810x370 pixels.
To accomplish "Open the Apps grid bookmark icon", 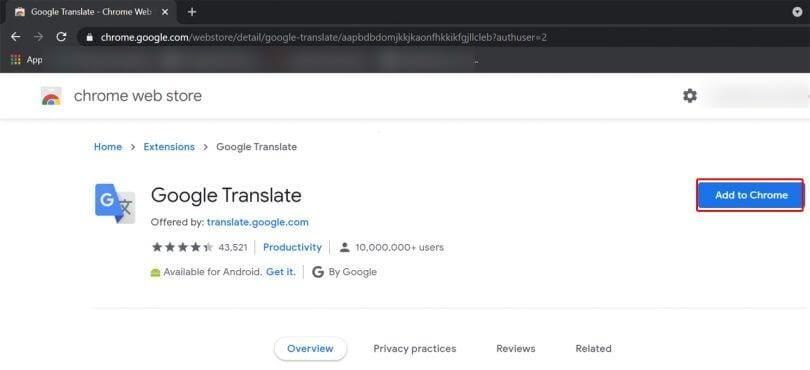I will click(x=15, y=59).
